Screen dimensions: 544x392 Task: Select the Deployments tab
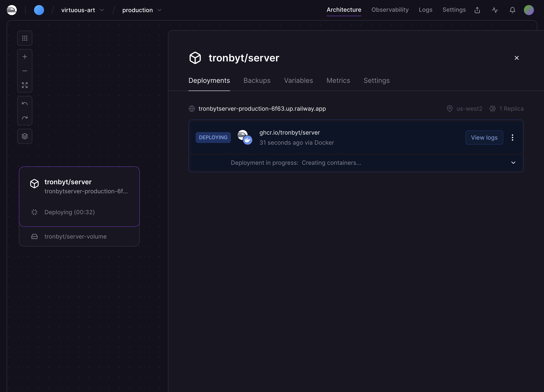click(209, 80)
